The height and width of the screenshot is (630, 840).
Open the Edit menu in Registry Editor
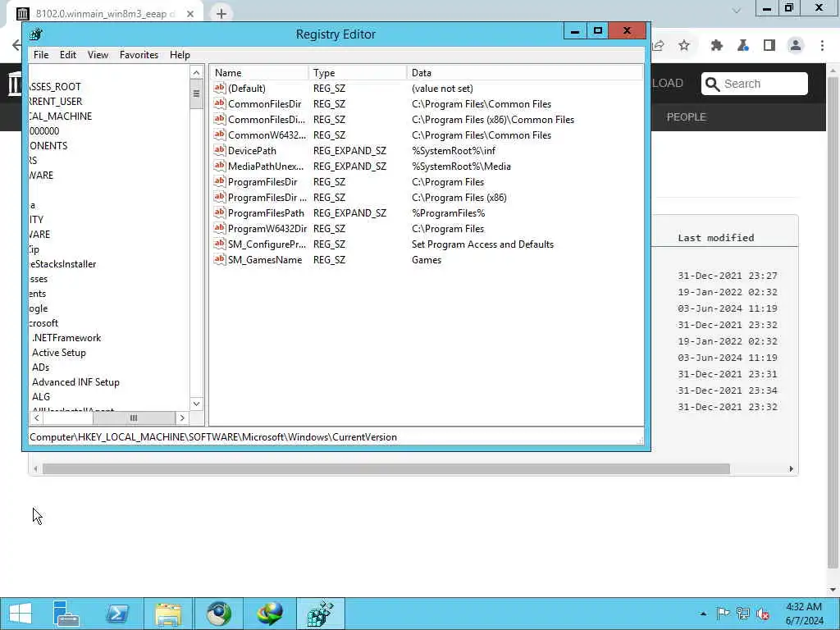click(x=67, y=55)
